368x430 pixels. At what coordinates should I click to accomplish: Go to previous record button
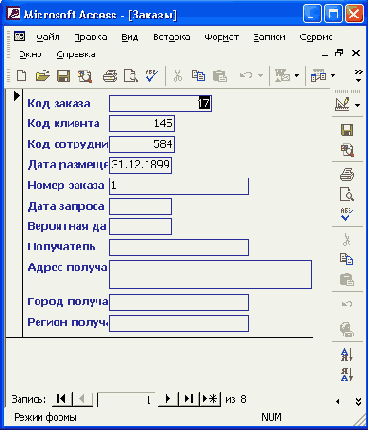pos(82,399)
